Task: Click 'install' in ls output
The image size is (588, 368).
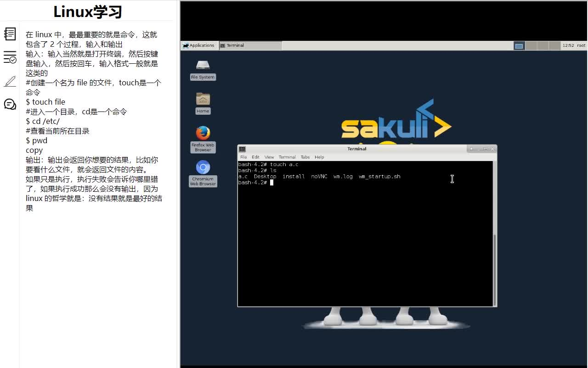Action: (x=294, y=176)
